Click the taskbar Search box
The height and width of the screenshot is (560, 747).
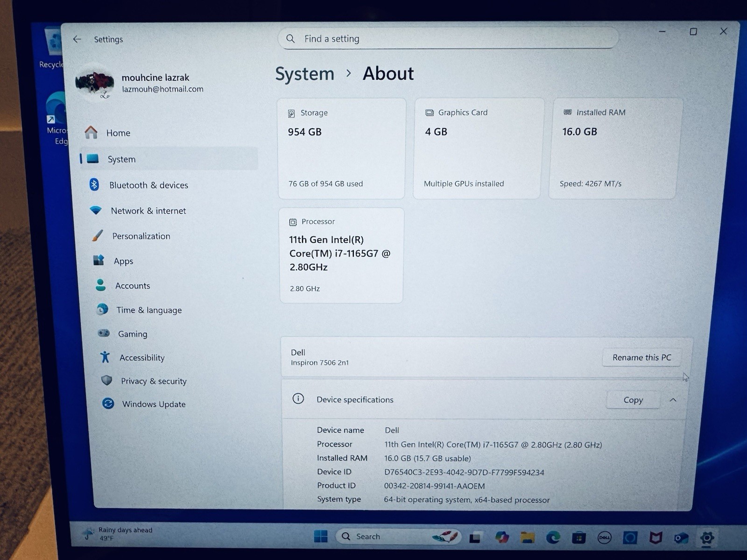(398, 536)
